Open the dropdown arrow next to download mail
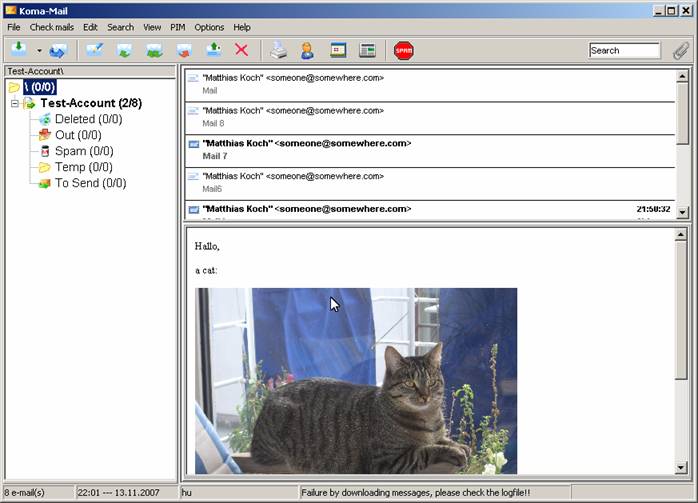 [x=39, y=51]
